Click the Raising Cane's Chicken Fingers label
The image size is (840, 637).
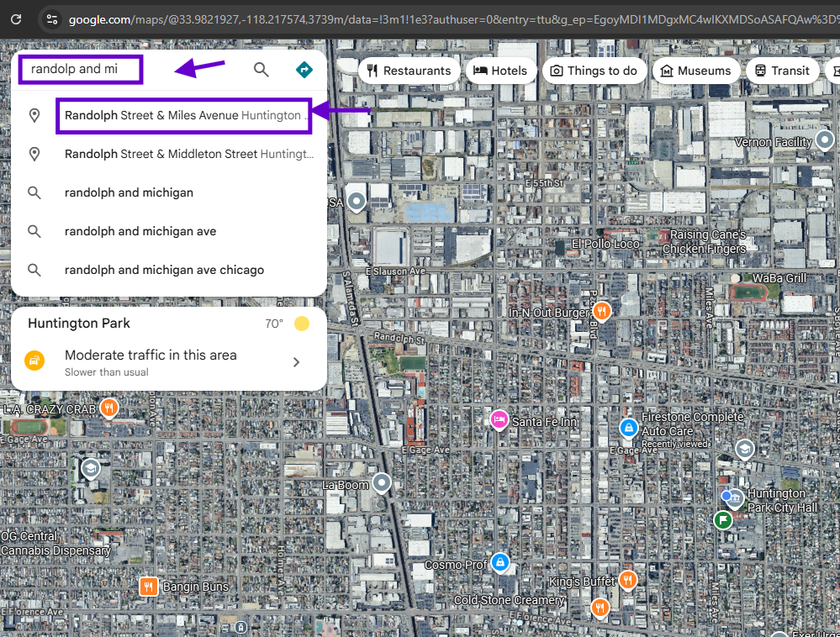click(704, 241)
